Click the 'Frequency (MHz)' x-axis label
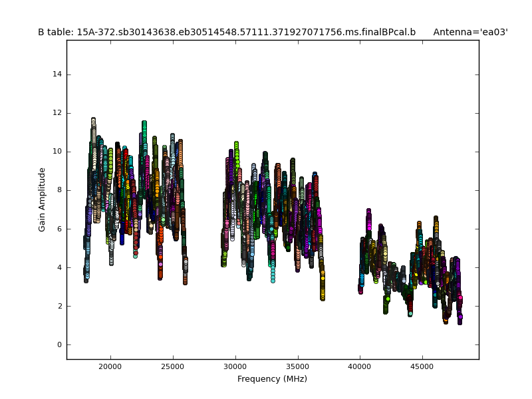 (272, 379)
